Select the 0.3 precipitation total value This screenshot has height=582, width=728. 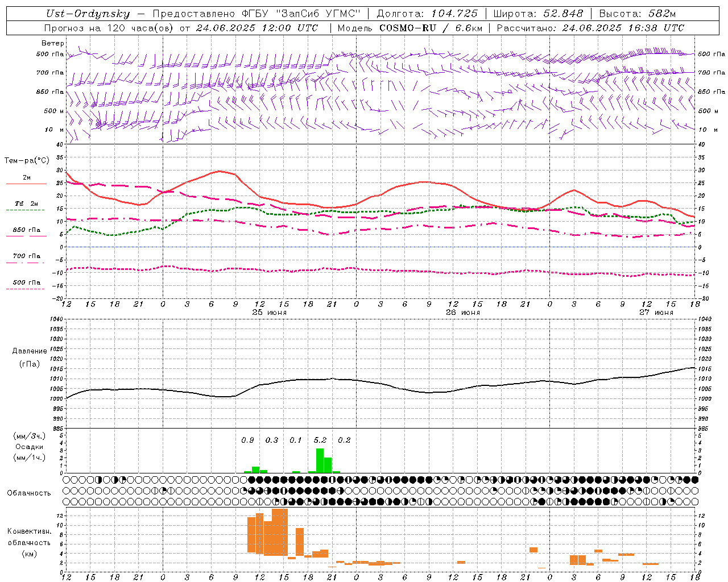(272, 440)
